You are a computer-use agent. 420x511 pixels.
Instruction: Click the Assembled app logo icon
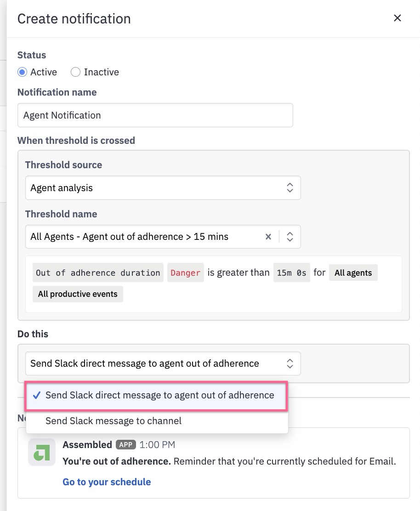coord(42,452)
